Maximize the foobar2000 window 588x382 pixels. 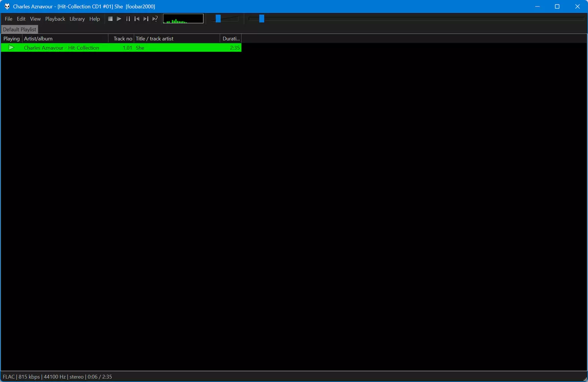click(x=557, y=6)
